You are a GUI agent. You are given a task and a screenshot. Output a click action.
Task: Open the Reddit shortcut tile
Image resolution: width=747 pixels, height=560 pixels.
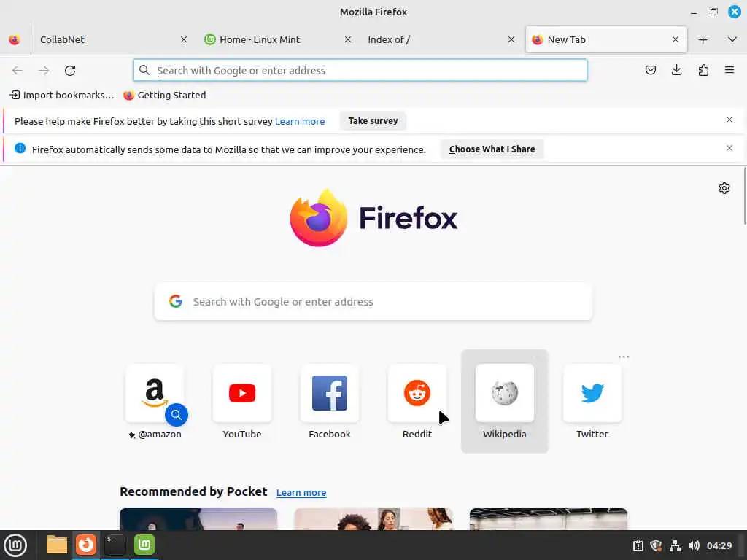(417, 393)
